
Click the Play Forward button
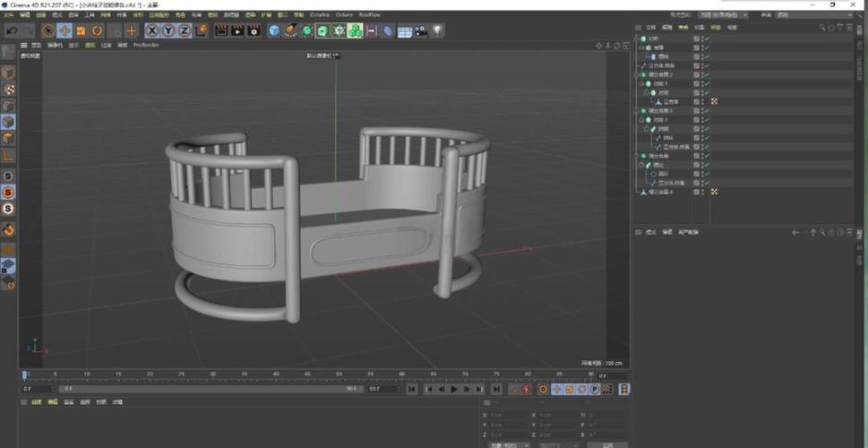[454, 389]
